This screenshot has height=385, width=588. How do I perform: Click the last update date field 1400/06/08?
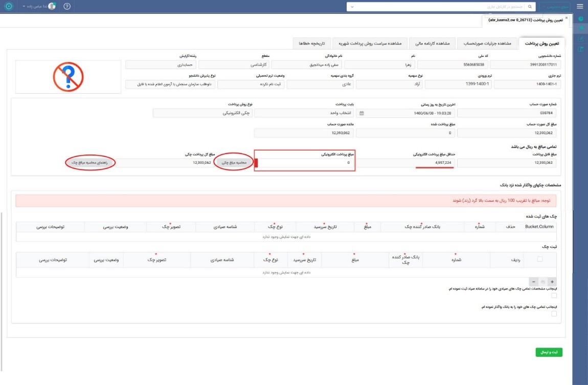405,113
